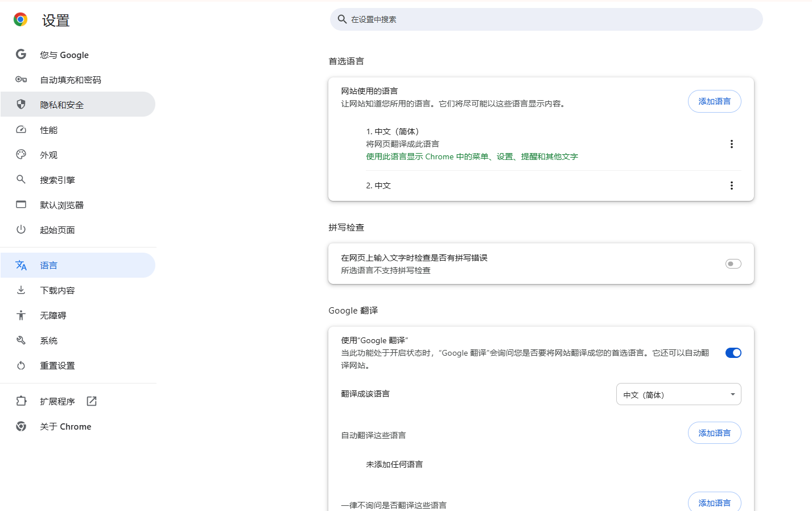Click the puzzle icon for 扩展程序
Image resolution: width=812 pixels, height=511 pixels.
tap(21, 401)
